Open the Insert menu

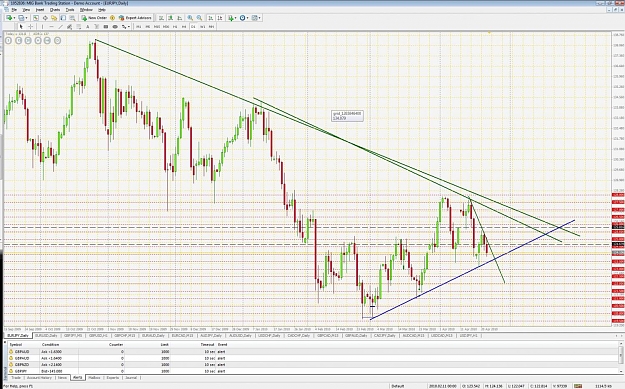coord(40,10)
